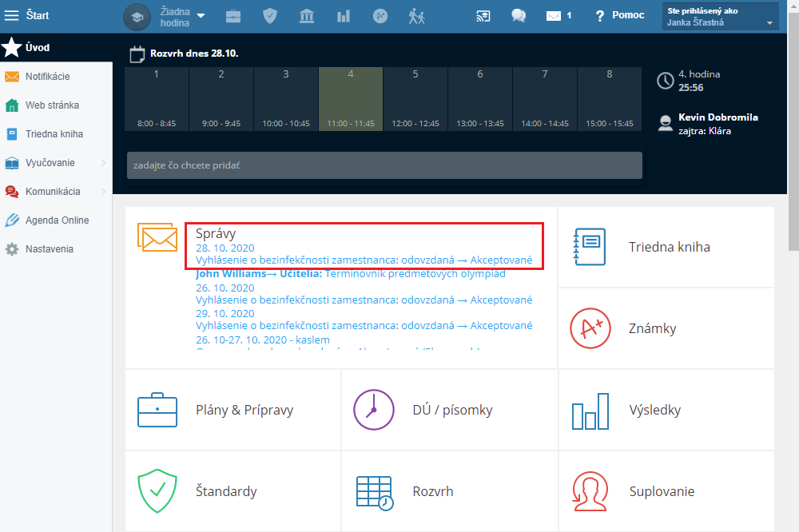The width and height of the screenshot is (799, 532).
Task: Click the 'zadajte čo chcete pridať' input field
Action: point(385,165)
